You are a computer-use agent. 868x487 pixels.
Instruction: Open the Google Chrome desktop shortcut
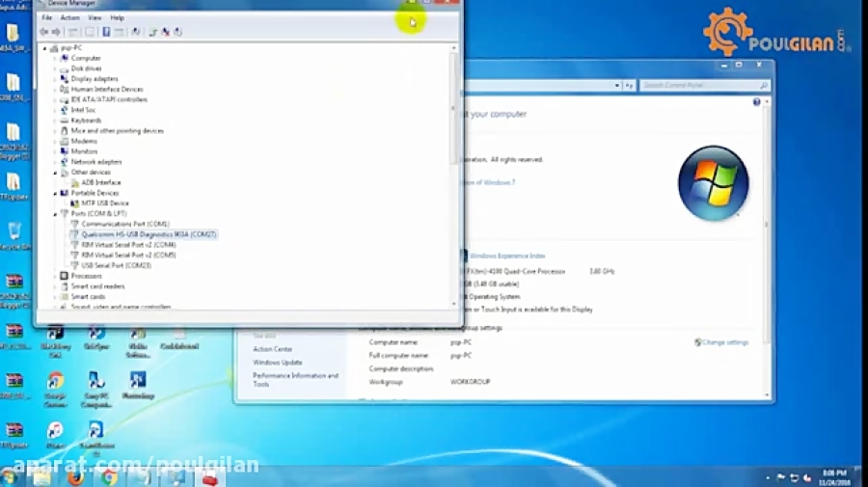click(55, 384)
